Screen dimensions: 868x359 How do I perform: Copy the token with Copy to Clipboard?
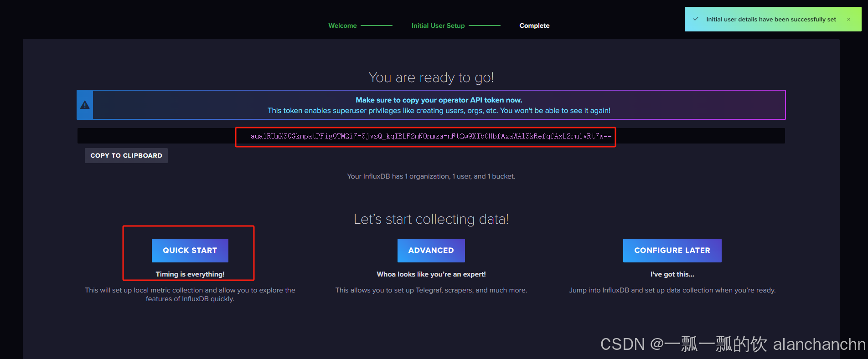click(x=126, y=155)
